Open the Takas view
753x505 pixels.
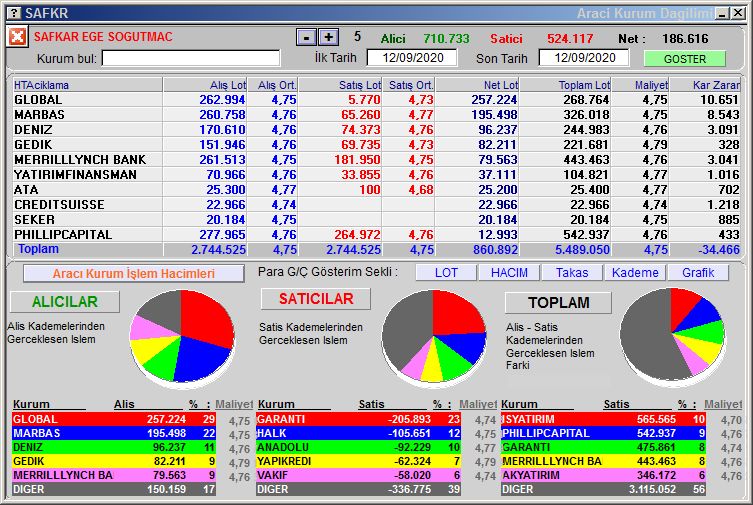coord(572,273)
